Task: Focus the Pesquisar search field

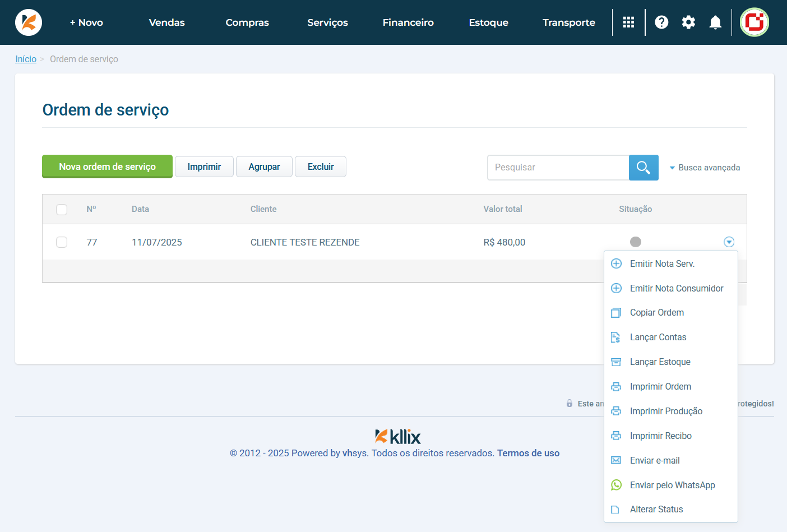Action: 558,168
